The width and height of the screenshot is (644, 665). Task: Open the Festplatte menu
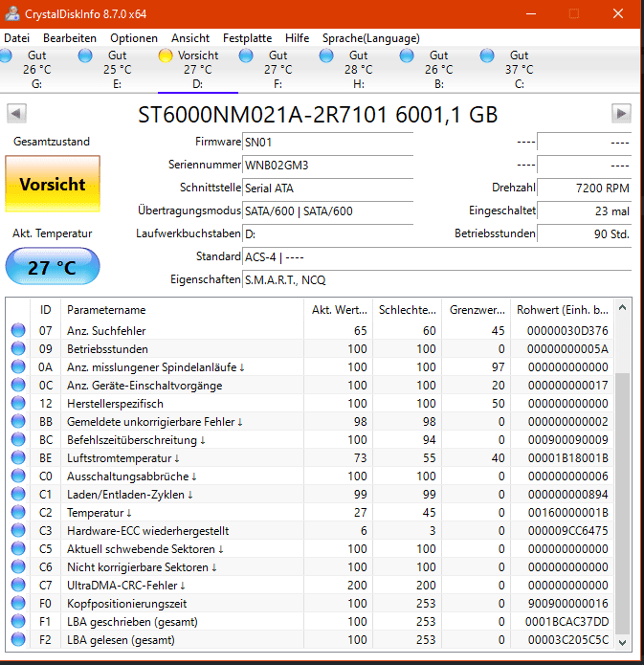pos(247,38)
